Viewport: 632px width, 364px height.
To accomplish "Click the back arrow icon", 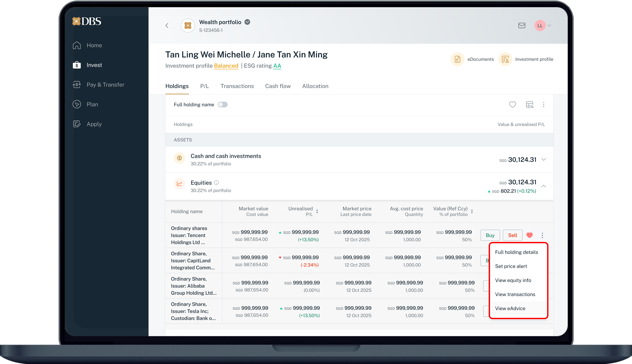I will [x=167, y=25].
